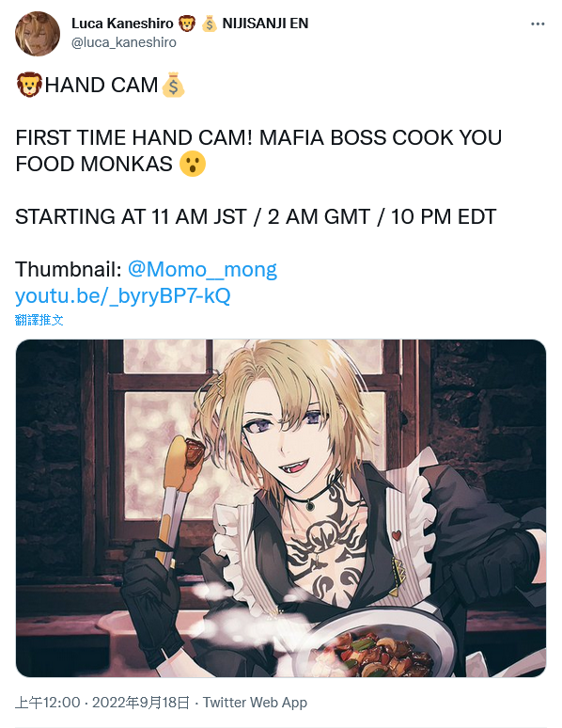Open the @luca_kaneshiro handle

(x=123, y=42)
